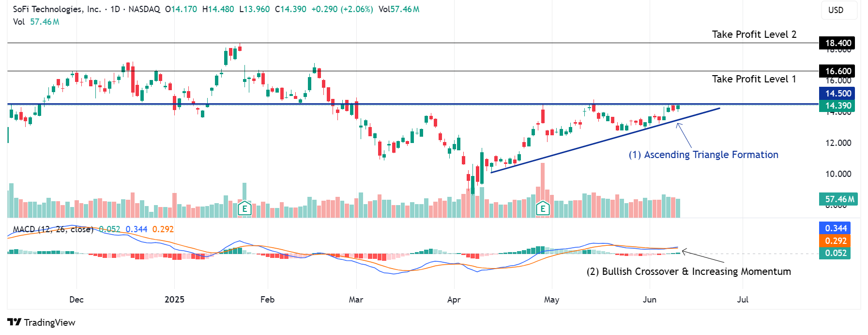Open the USD currency selector
Screen dimensions: 868x335
[839, 10]
